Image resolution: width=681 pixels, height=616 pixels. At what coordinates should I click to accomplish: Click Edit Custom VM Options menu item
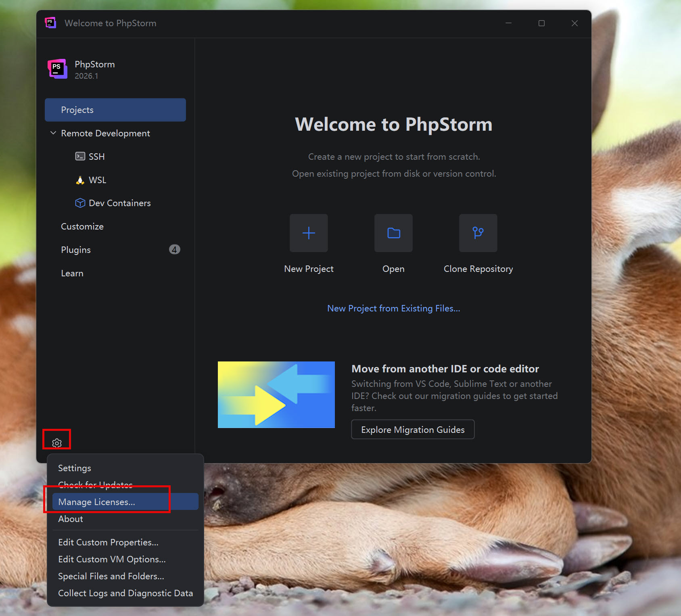pos(112,559)
